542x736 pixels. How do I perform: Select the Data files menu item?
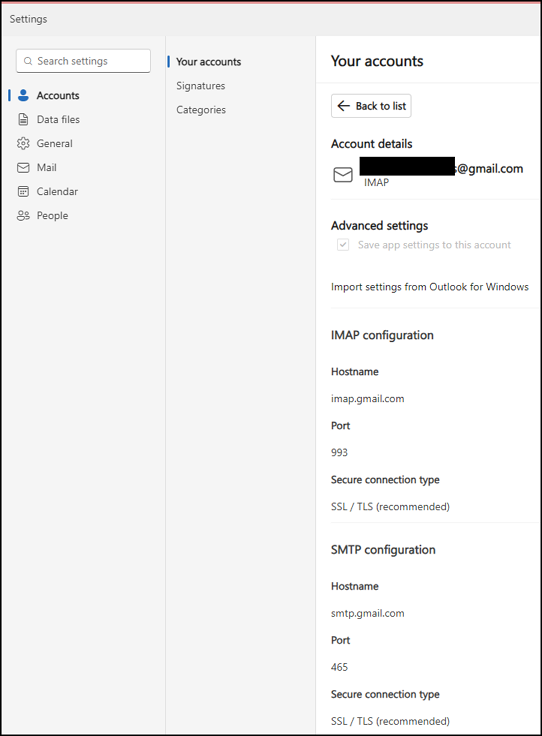point(58,119)
